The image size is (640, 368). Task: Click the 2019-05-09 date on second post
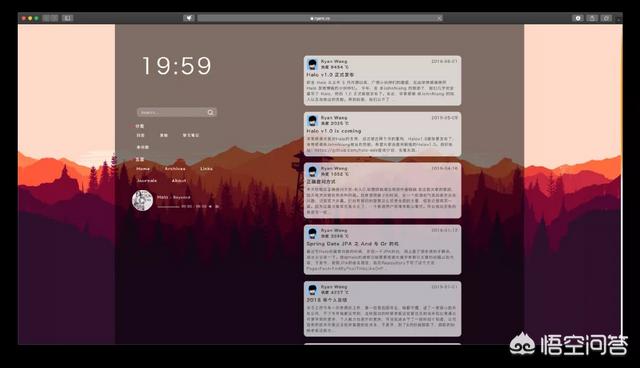coord(444,117)
